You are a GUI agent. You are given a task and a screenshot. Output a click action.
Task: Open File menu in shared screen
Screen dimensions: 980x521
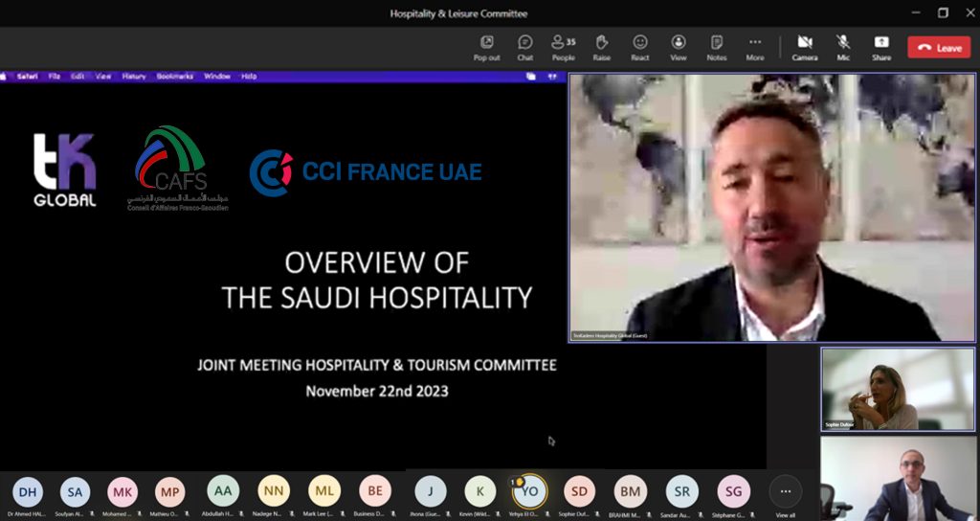click(x=55, y=77)
